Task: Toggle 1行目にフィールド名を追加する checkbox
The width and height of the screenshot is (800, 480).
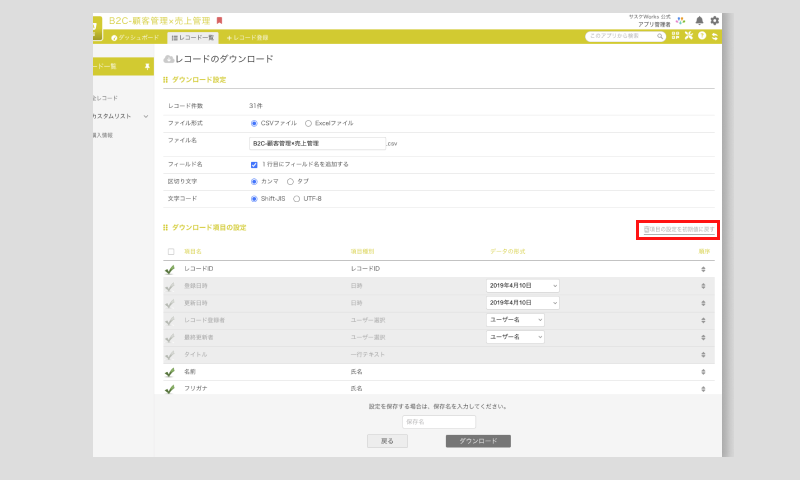Action: (x=254, y=165)
